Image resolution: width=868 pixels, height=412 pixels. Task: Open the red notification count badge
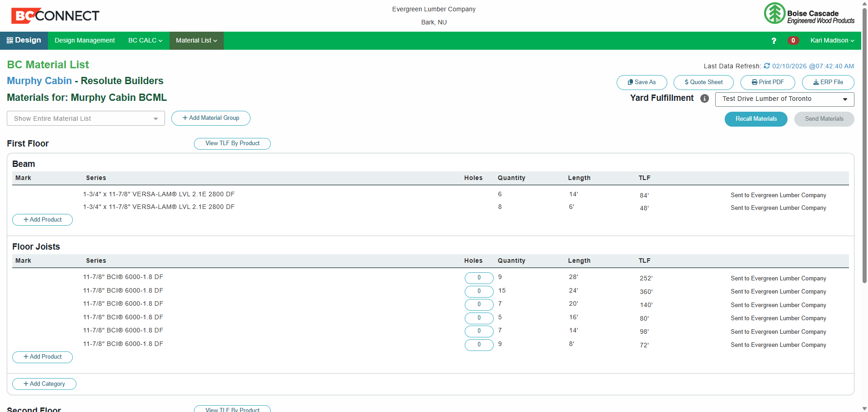pyautogui.click(x=793, y=41)
